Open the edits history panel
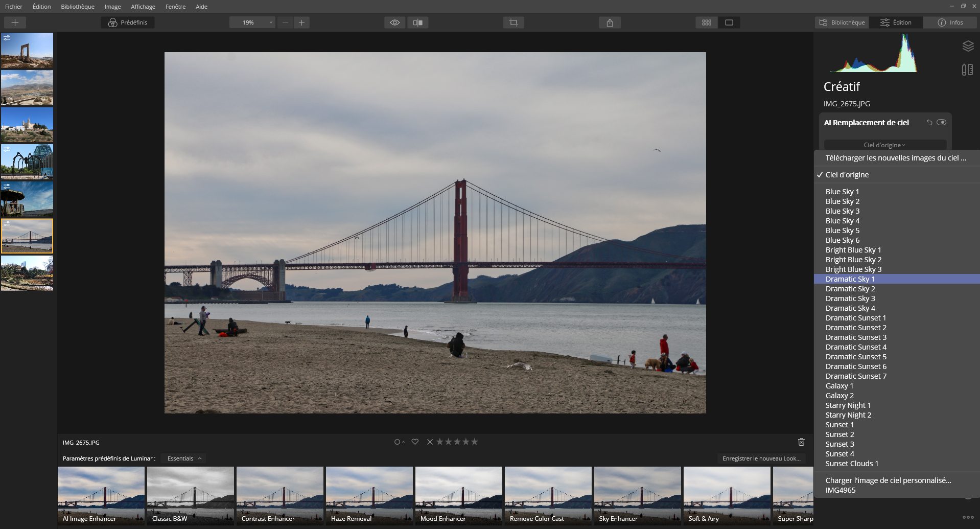 click(x=967, y=70)
